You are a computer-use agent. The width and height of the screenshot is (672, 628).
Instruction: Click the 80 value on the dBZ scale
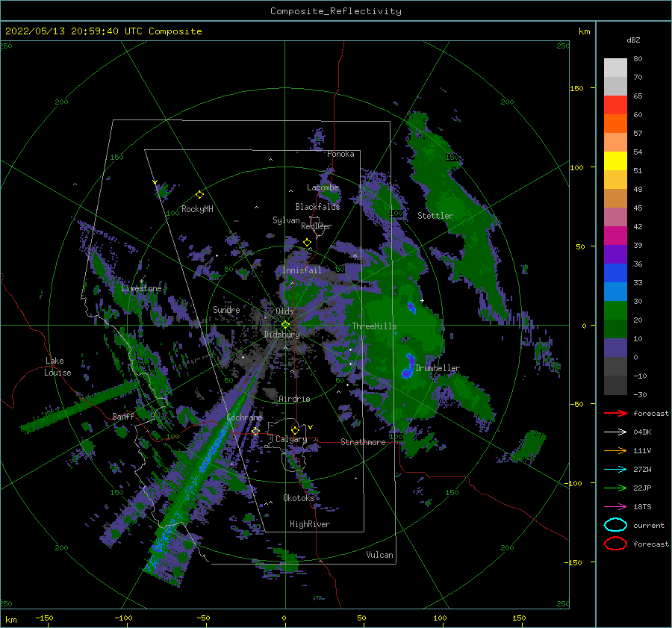coord(638,59)
